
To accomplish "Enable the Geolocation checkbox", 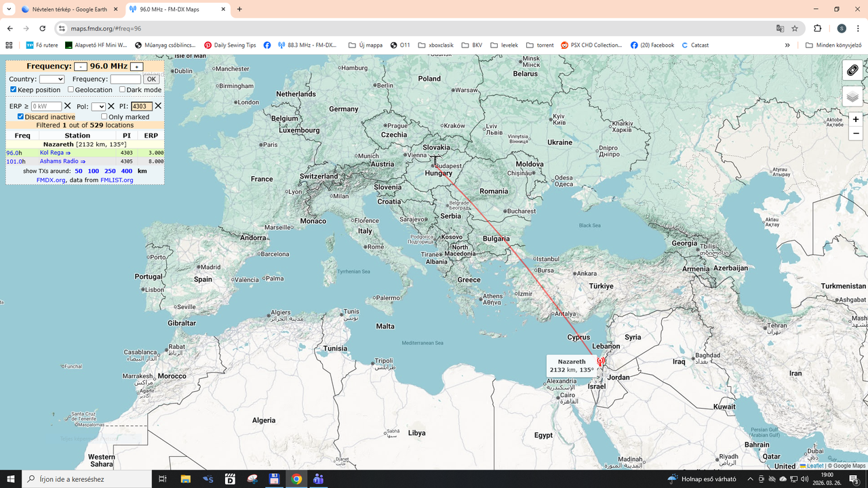I will coord(71,89).
